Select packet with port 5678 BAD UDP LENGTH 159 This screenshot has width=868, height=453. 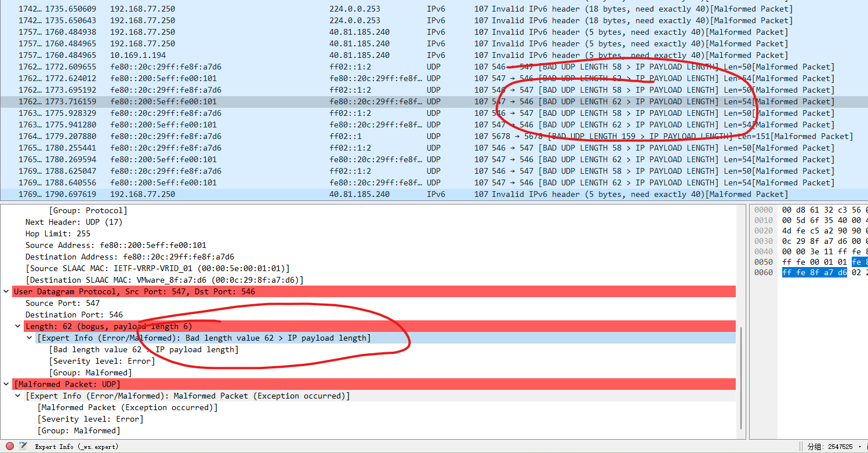coord(406,136)
